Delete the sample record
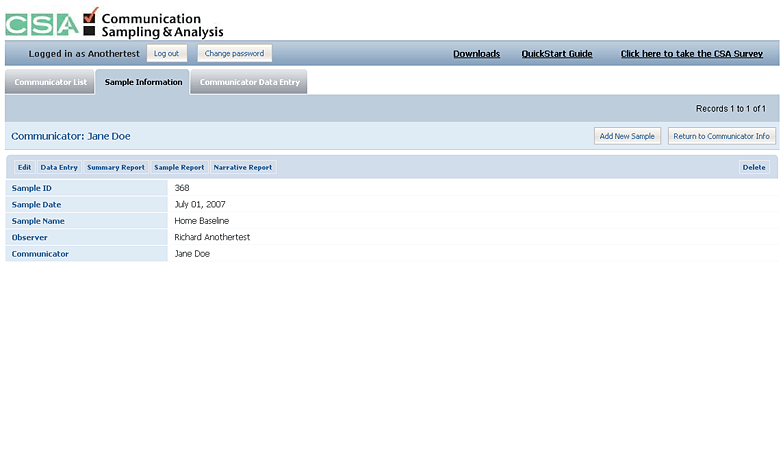Screen dimensions: 783x453 [754, 168]
